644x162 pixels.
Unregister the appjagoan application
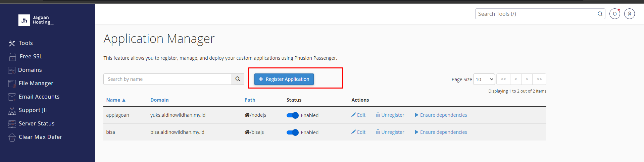click(x=390, y=115)
